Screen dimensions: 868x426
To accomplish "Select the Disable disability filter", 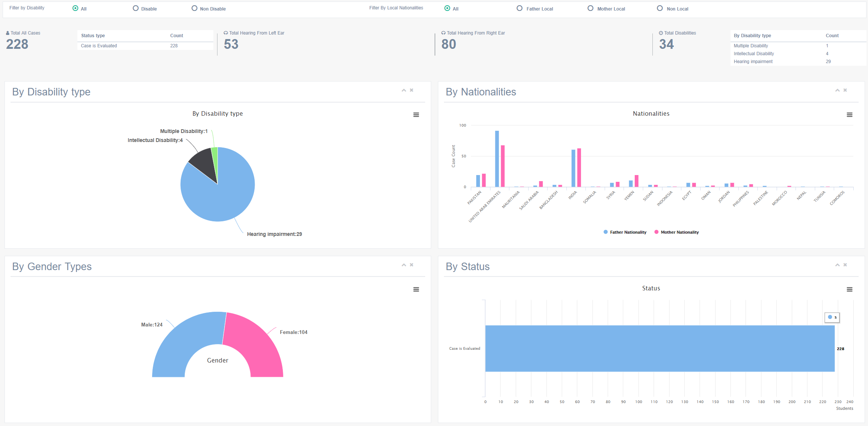I will click(136, 8).
